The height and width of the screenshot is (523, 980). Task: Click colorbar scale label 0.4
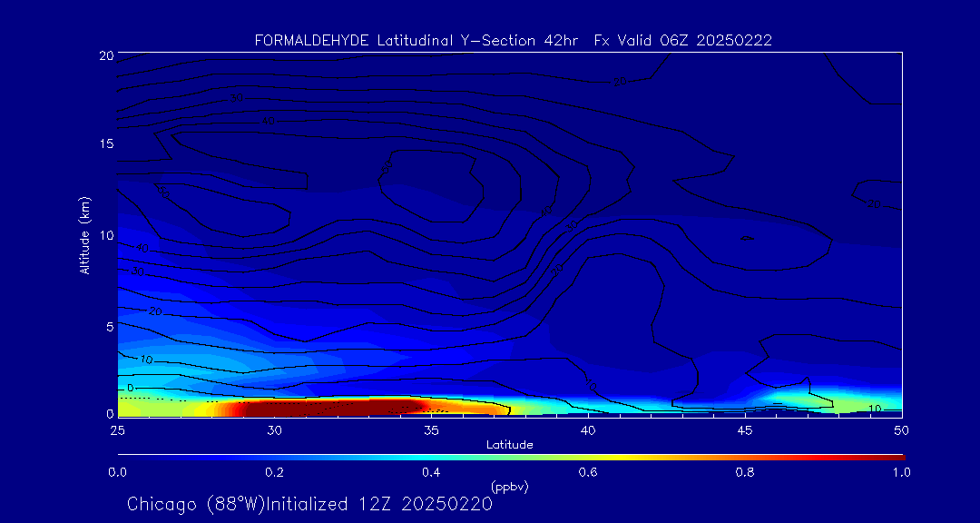pos(431,472)
